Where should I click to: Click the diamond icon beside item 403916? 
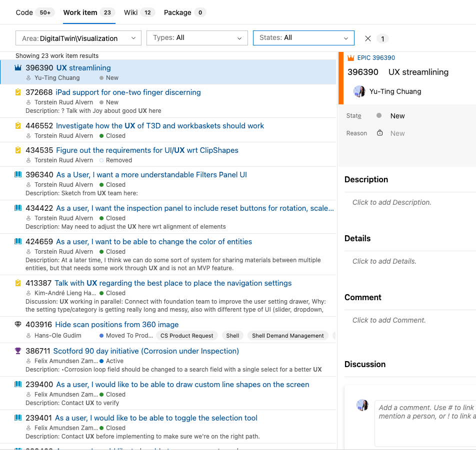(x=18, y=324)
